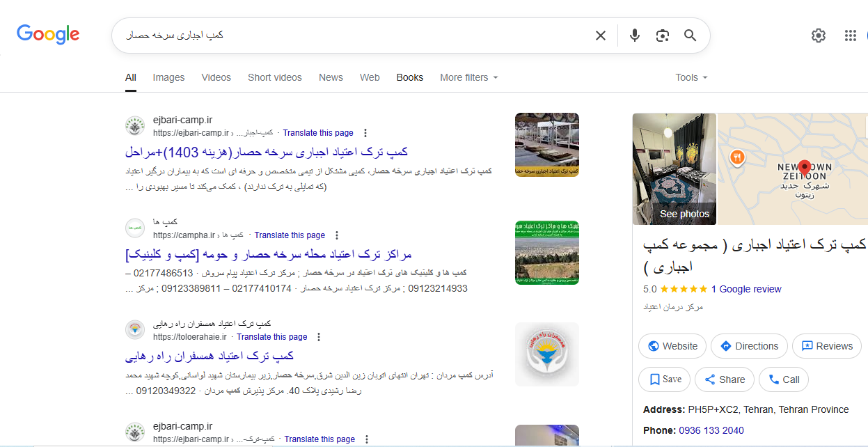868x447 pixels.
Task: Open the campha.ir green thumbnail image
Action: coord(547,253)
